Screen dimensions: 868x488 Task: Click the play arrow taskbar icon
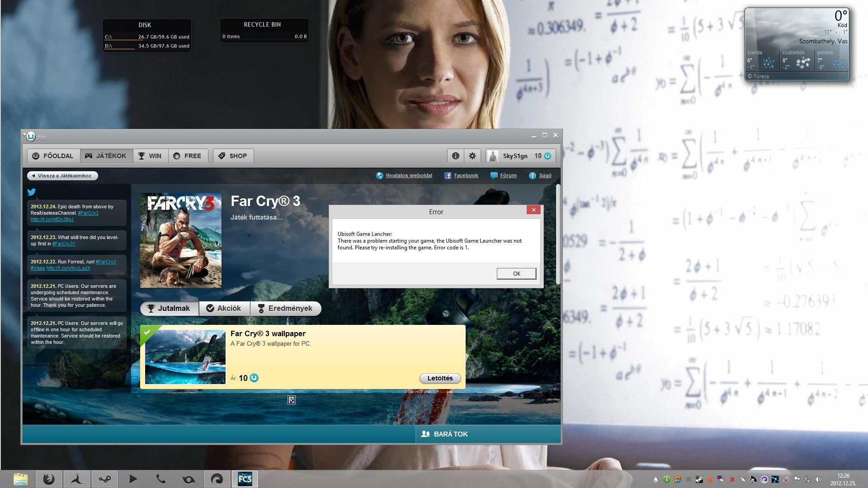coord(133,479)
